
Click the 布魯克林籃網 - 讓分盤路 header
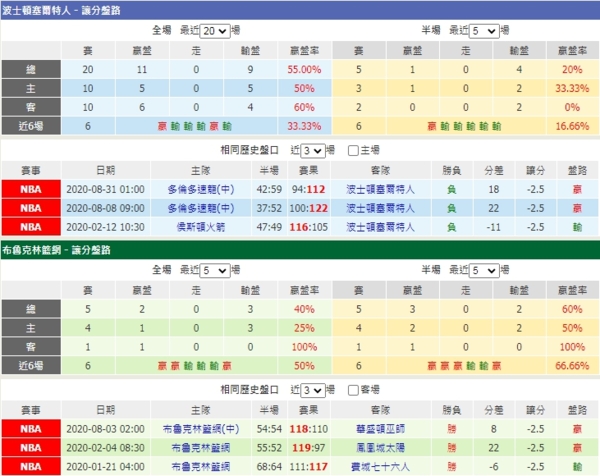point(56,250)
